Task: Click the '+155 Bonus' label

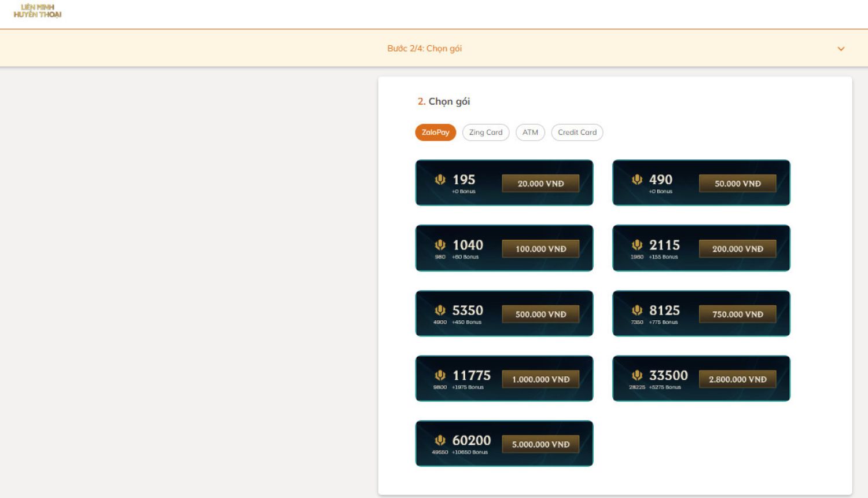Action: click(x=663, y=257)
